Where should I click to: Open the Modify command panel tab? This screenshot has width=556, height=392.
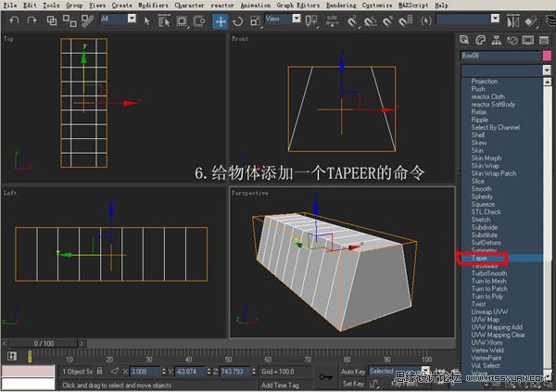[x=482, y=40]
